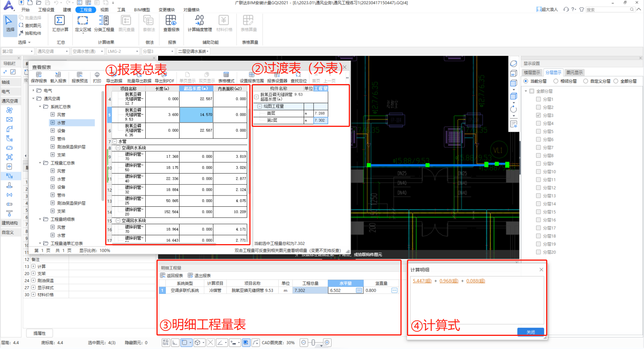Select the 分类工程量 icon

click(x=104, y=20)
